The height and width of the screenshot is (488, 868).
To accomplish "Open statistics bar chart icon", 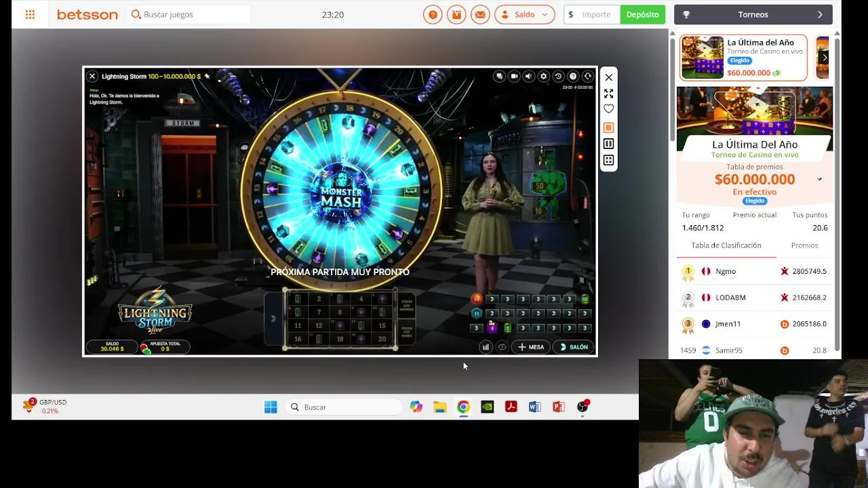I will click(x=486, y=347).
